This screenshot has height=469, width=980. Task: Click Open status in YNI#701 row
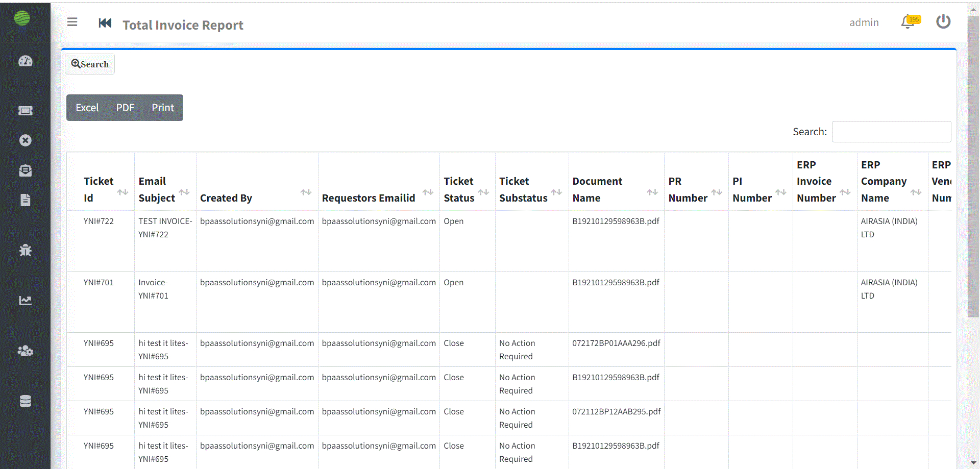click(x=454, y=283)
